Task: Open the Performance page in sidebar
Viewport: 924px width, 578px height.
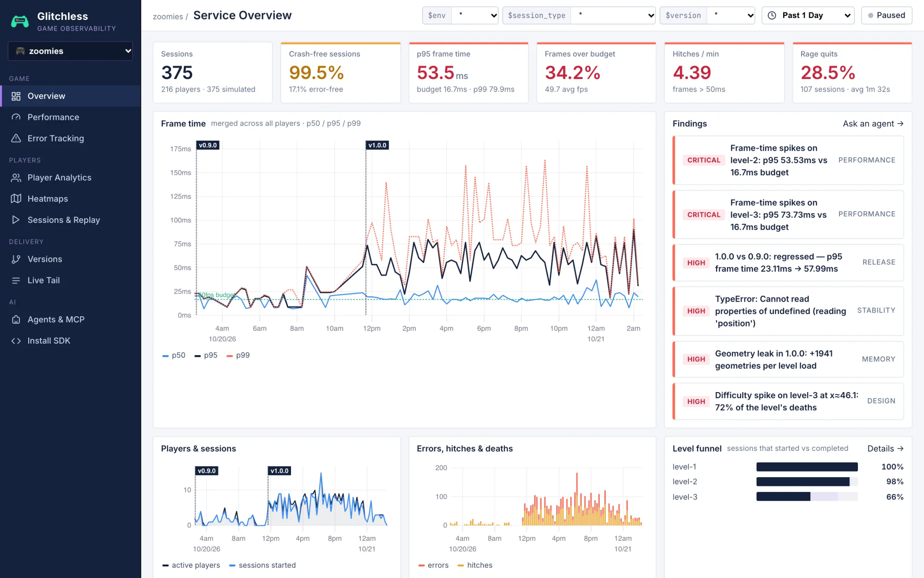Action: (70, 117)
